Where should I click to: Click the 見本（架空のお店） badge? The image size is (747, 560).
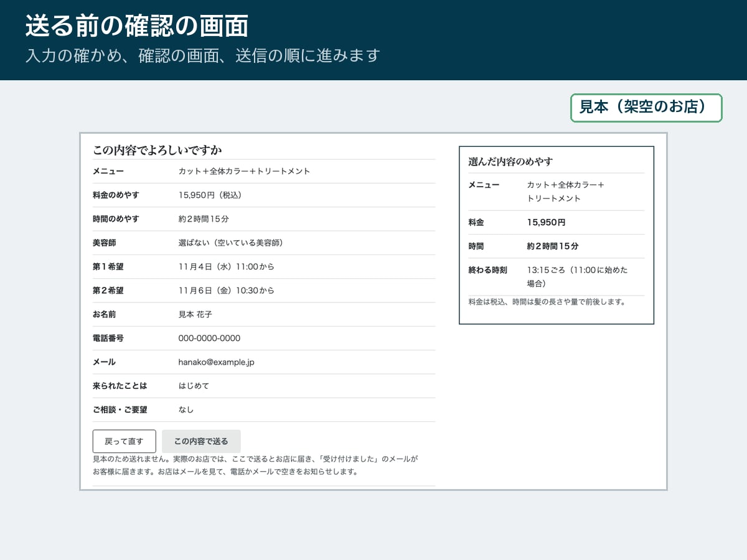click(x=646, y=108)
